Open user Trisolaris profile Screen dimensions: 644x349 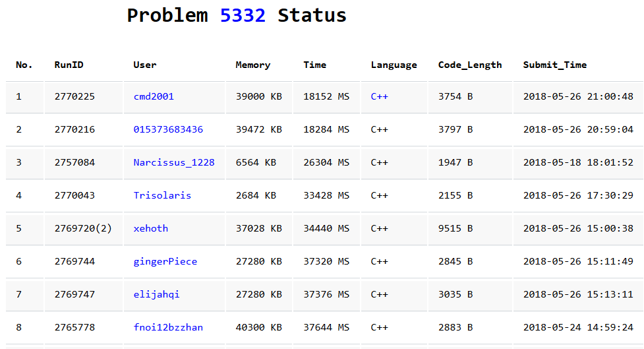tap(162, 195)
